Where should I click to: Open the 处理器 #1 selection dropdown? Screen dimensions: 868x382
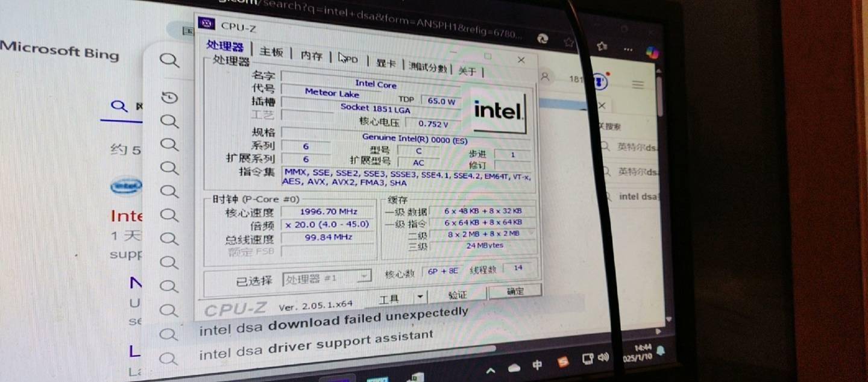click(326, 278)
